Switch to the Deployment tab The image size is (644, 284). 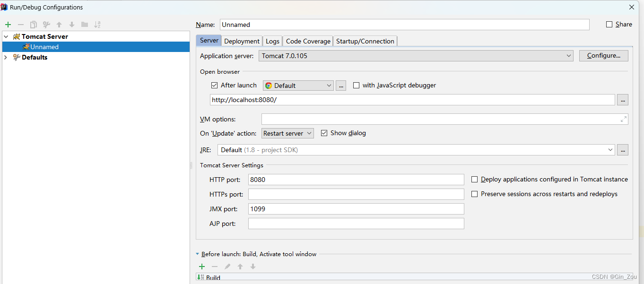(x=242, y=41)
